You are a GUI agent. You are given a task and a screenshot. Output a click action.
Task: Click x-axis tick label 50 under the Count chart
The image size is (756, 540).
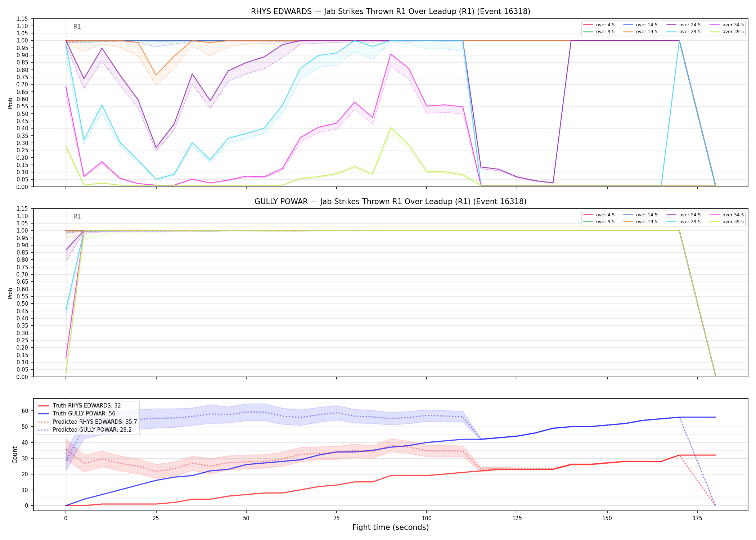pyautogui.click(x=246, y=518)
